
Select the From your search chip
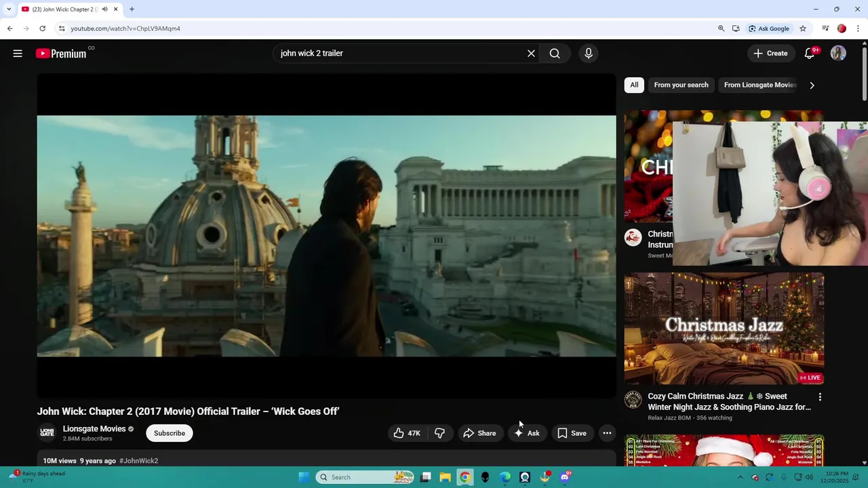681,85
